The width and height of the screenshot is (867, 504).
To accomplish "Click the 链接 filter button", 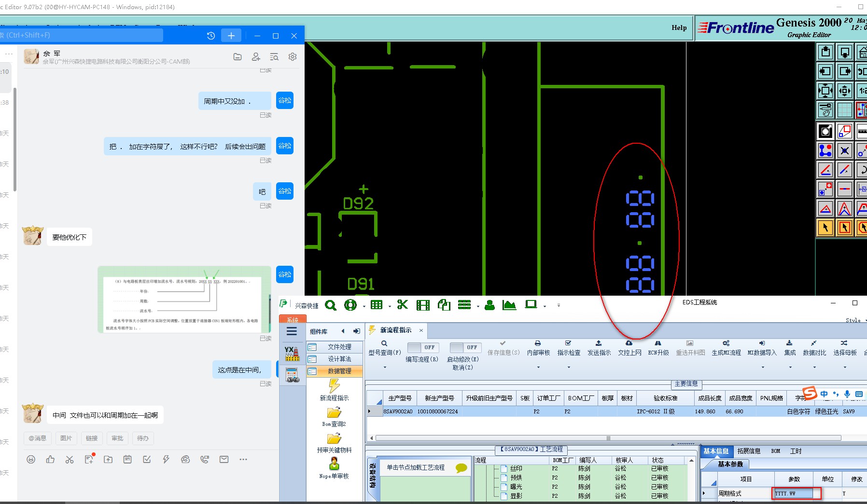I will point(92,438).
